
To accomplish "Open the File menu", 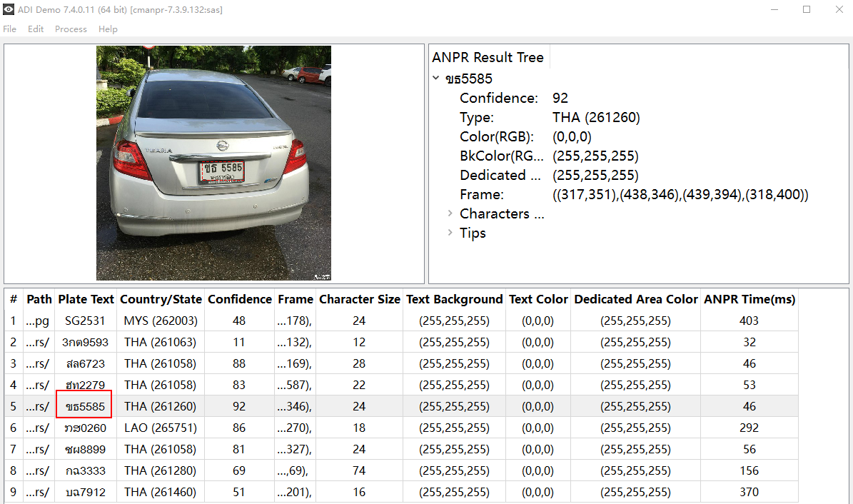I will coord(10,29).
